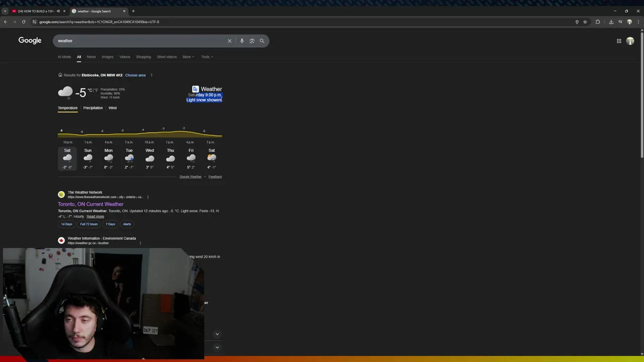Go forward with the browser forward arrow
The image size is (644, 362).
(x=14, y=22)
